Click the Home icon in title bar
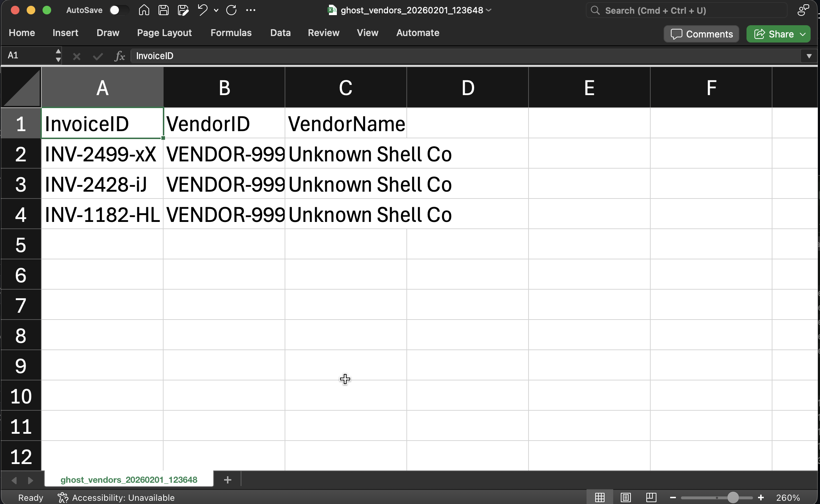Viewport: 820px width, 504px height. [144, 10]
